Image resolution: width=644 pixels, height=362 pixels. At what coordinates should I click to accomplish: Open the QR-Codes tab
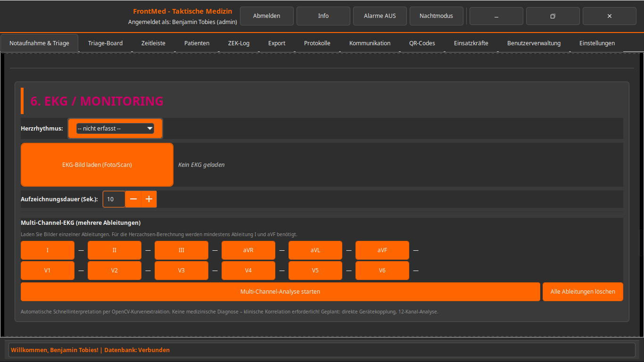coord(422,43)
